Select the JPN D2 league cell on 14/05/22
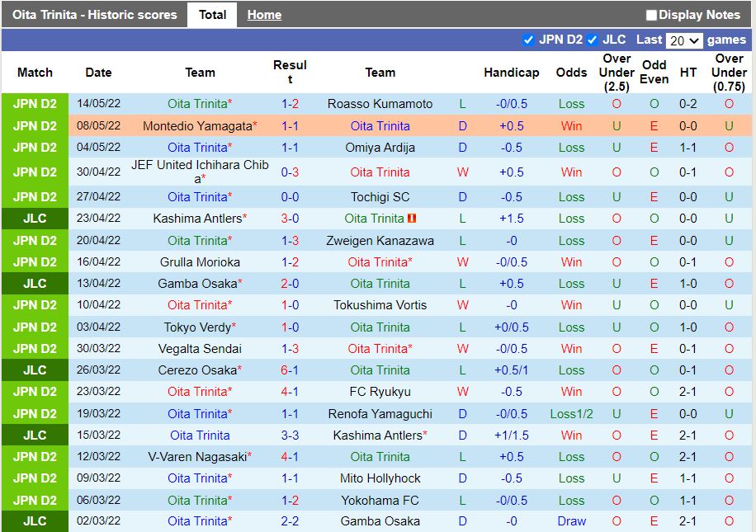756x532 pixels. pyautogui.click(x=35, y=104)
